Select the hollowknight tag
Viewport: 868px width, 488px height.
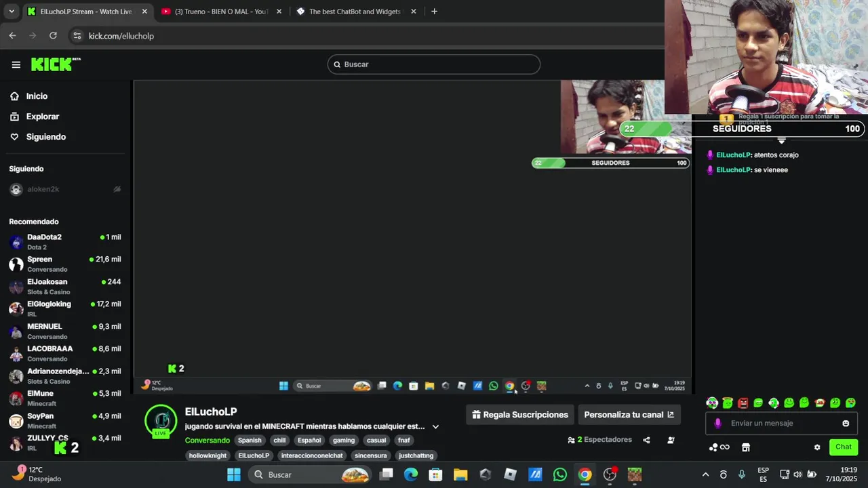[x=208, y=455]
